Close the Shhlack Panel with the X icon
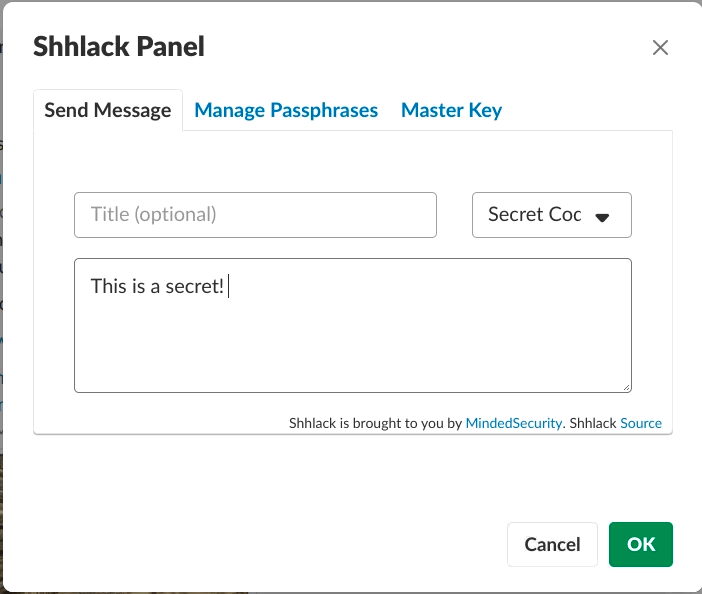Screen dimensions: 702x594 660,47
